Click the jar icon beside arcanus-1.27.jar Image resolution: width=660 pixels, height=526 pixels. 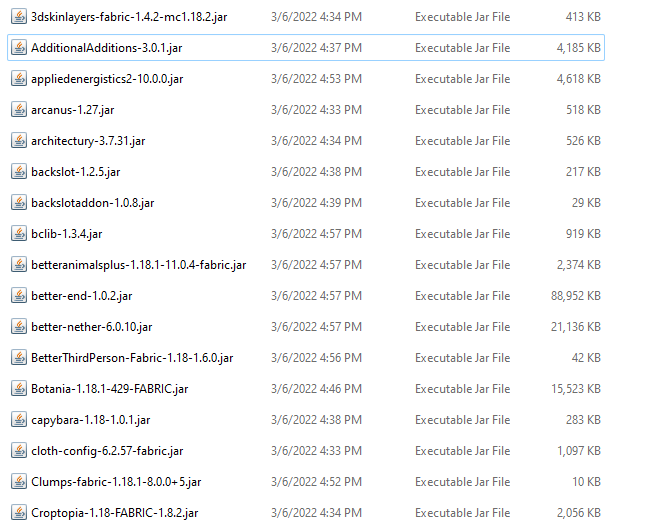[19, 110]
